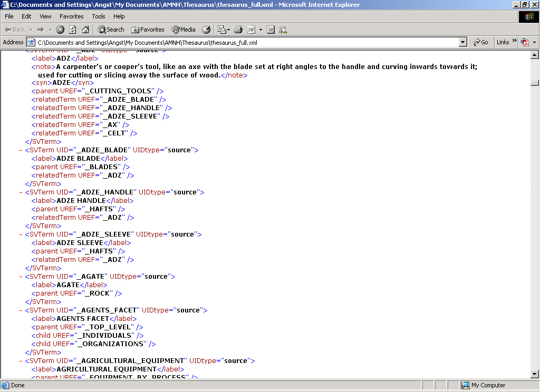
Task: Click the parent value _TOP_LEVEL
Action: (x=108, y=327)
